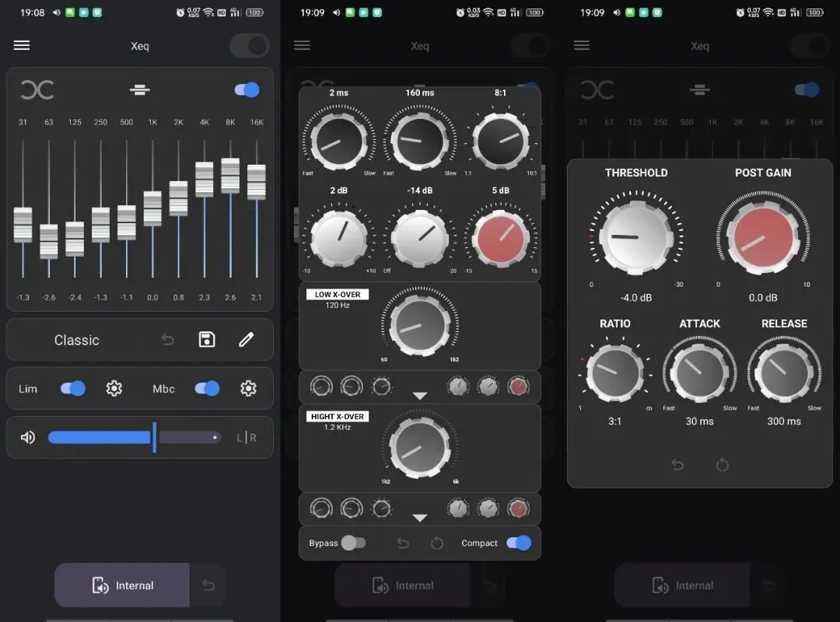This screenshot has width=840, height=622.
Task: Open hamburger menu in left Xeq screen
Action: coord(22,46)
